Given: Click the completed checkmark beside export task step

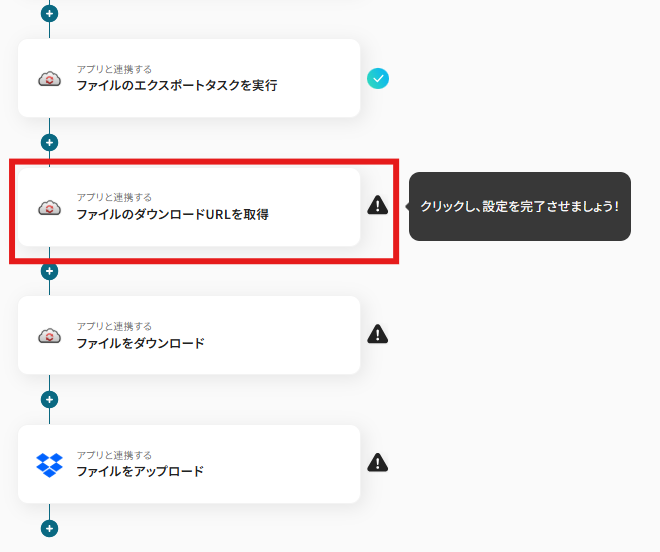Looking at the screenshot, I should pyautogui.click(x=378, y=78).
